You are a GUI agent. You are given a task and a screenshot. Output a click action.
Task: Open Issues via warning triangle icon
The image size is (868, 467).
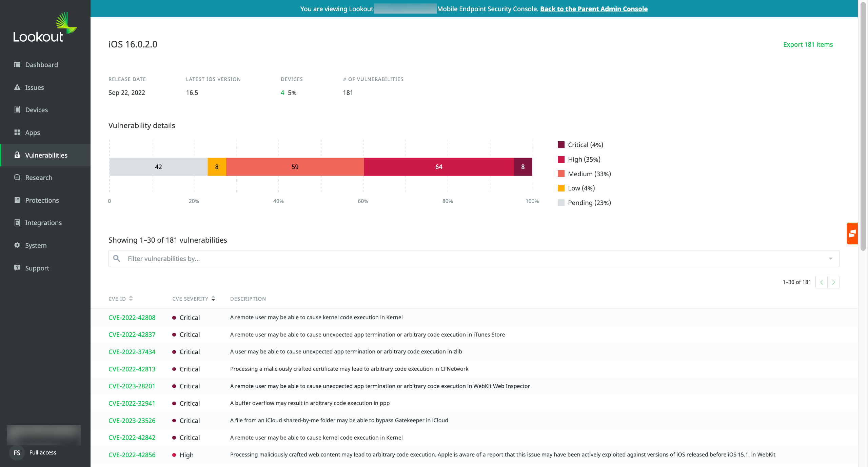point(17,87)
